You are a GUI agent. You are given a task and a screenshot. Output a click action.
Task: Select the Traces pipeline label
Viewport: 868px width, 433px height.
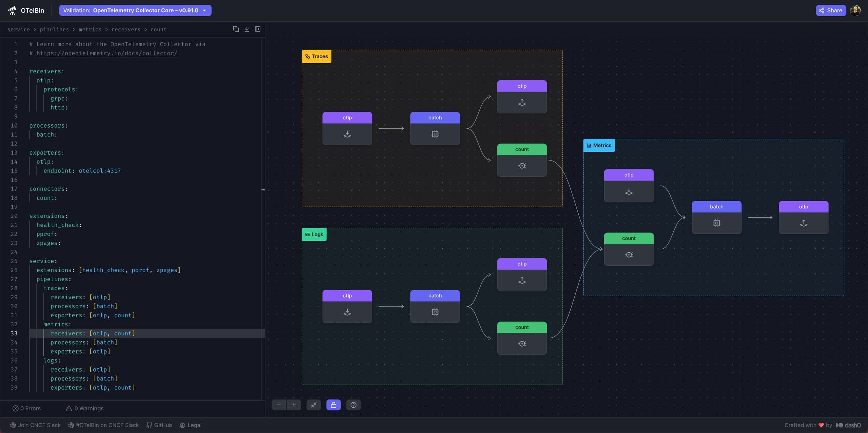(316, 56)
